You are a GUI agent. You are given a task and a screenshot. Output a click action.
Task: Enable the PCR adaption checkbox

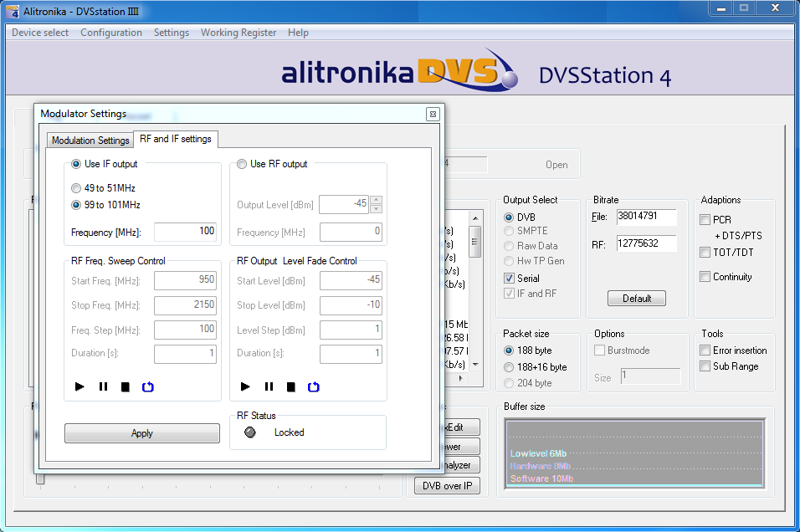point(705,220)
